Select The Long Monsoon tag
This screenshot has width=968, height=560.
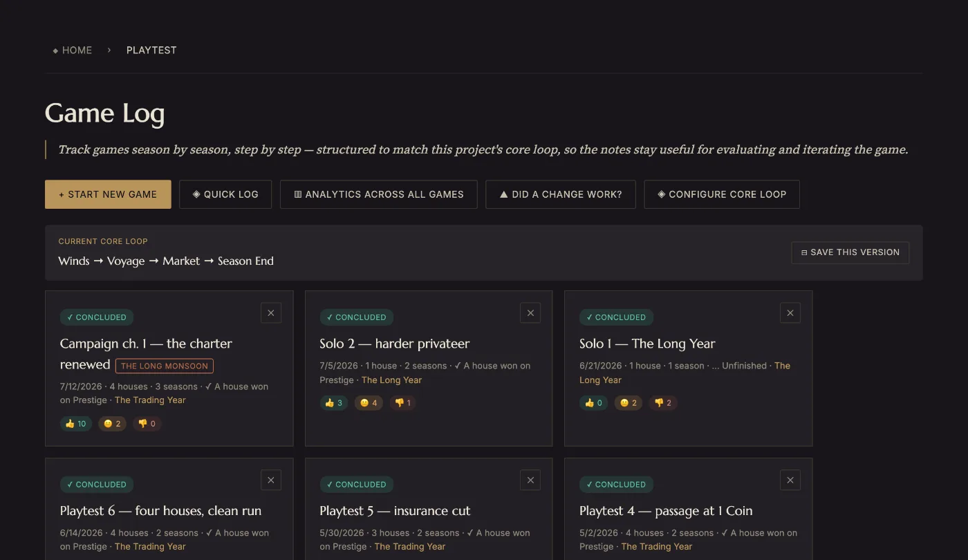(x=165, y=366)
